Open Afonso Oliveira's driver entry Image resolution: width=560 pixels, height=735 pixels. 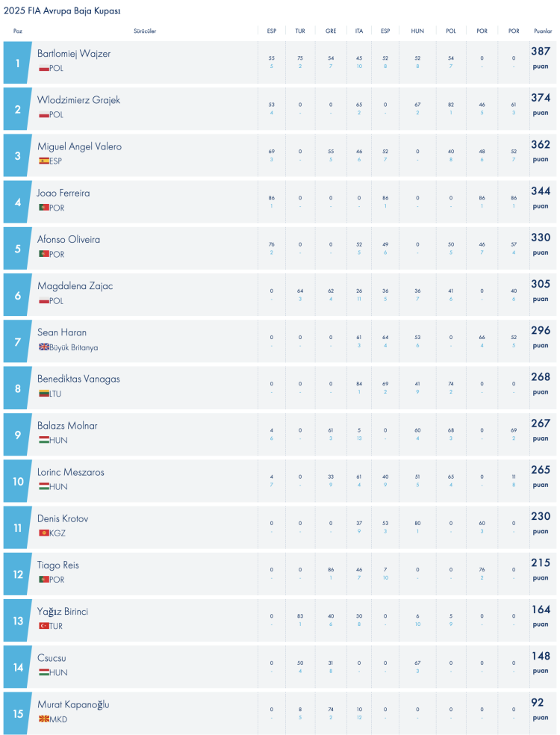(x=68, y=240)
